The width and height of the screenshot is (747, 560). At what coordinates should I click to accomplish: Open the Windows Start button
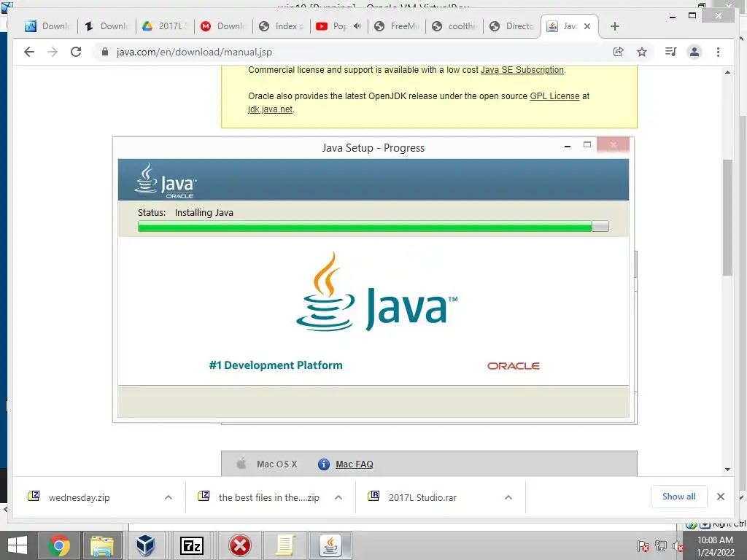click(18, 545)
